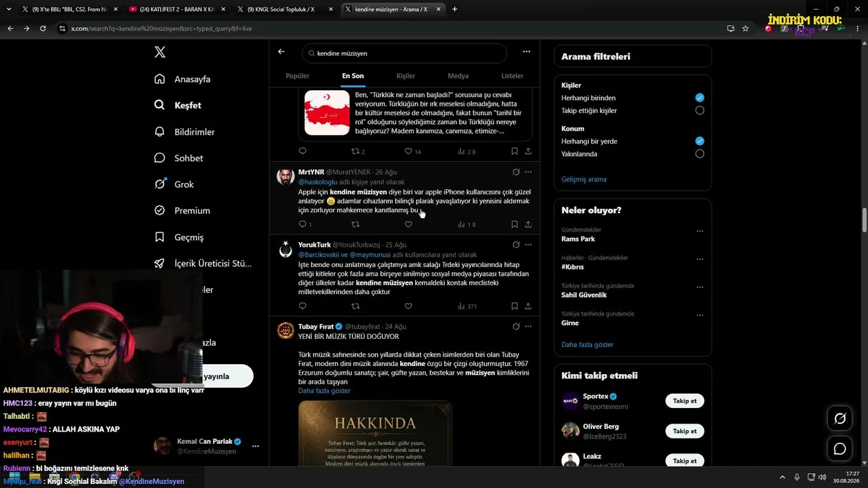Follow Sportex with 'Takip et'
This screenshot has height=488, width=868.
685,401
